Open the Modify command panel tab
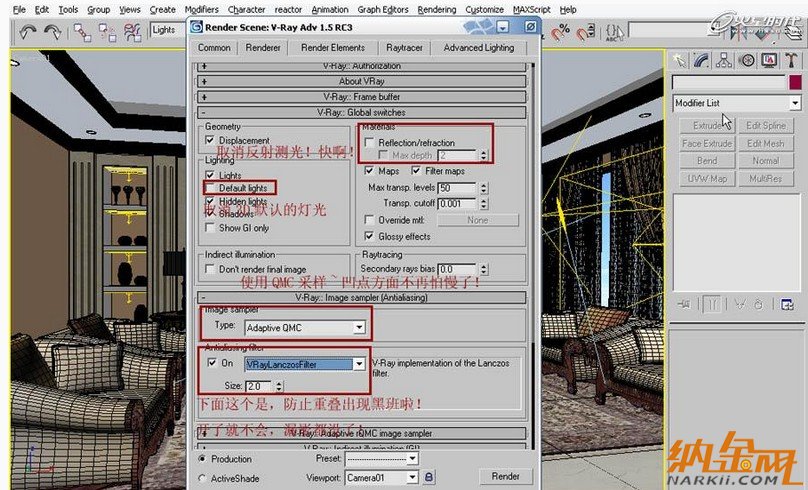Viewport: 808px width, 490px height. [x=703, y=60]
